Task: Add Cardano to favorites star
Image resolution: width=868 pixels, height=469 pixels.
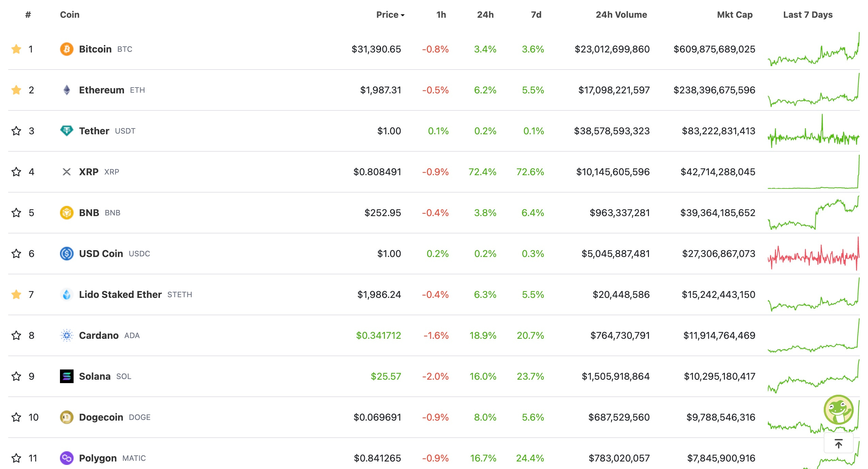Action: click(x=16, y=335)
